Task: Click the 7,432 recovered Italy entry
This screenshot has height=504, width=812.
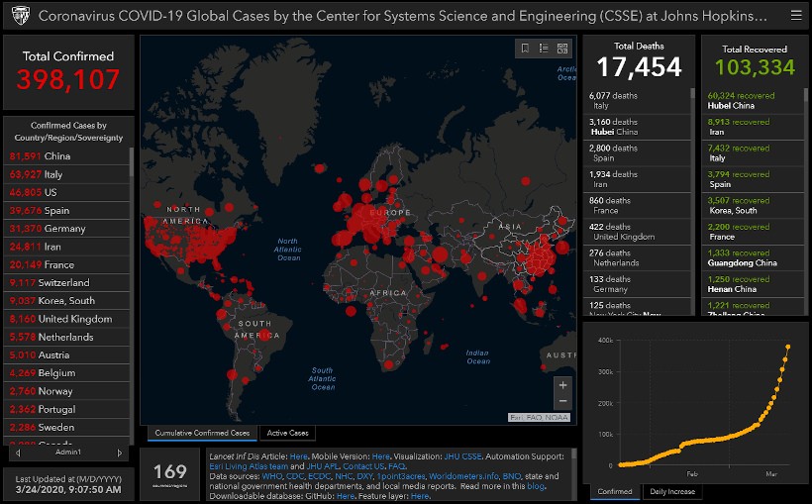Action: (x=753, y=152)
